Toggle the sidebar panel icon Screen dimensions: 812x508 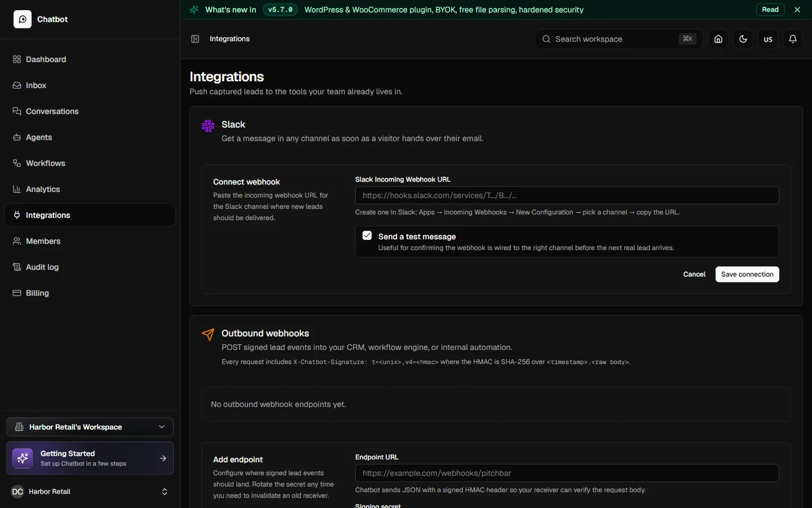(x=195, y=39)
